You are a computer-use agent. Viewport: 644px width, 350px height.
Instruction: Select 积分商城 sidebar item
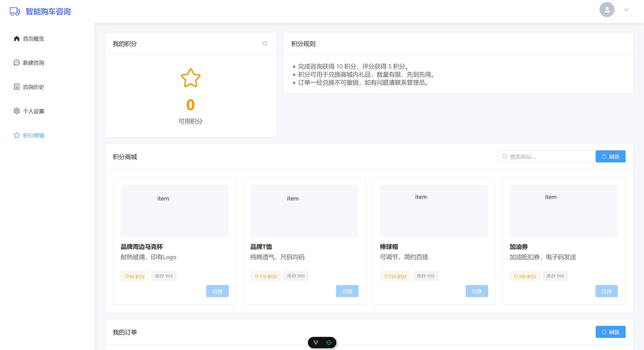click(33, 135)
